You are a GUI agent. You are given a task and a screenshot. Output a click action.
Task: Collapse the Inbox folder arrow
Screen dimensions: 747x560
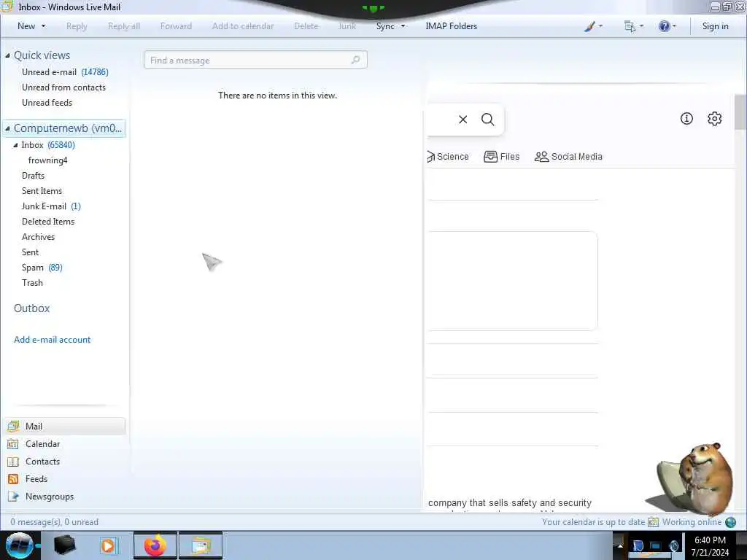[x=15, y=145]
